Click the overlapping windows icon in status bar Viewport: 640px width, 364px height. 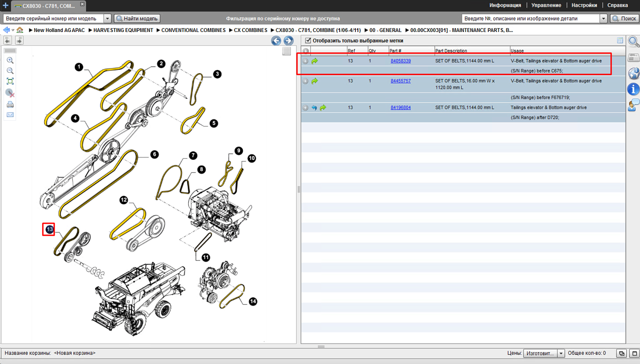[622, 353]
